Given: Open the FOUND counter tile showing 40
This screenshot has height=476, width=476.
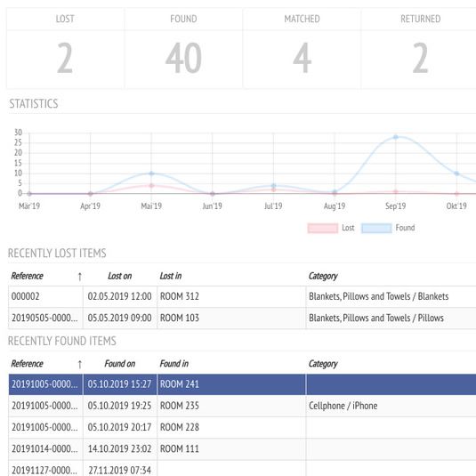Looking at the screenshot, I should [183, 49].
